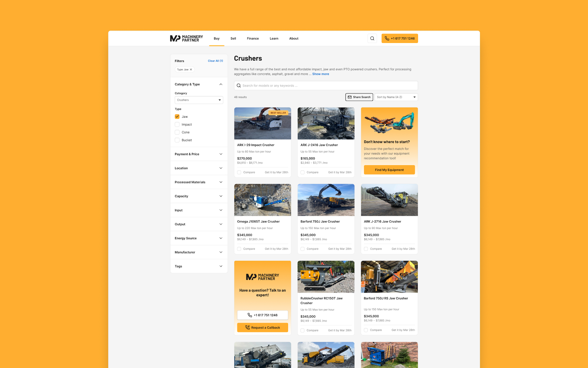Click the Best Seller badge icon
Image resolution: width=588 pixels, height=368 pixels.
[277, 113]
